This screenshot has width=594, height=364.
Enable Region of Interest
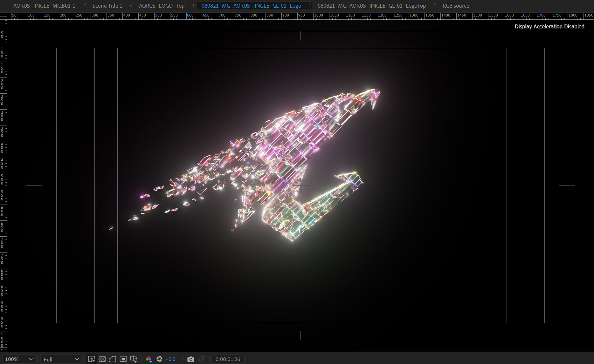point(123,359)
